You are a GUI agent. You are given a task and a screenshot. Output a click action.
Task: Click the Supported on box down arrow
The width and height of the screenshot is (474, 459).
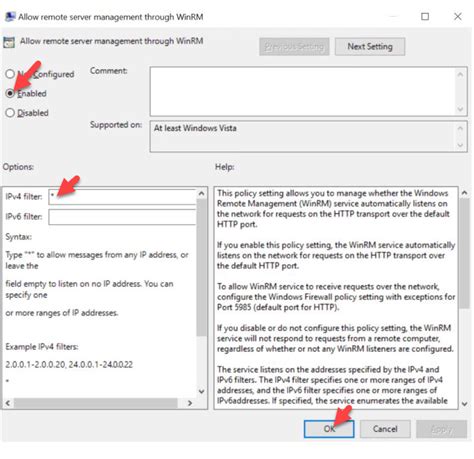tap(461, 145)
